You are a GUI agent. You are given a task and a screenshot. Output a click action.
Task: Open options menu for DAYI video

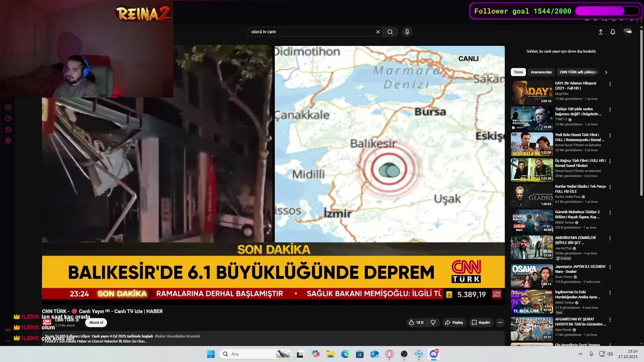coord(610,84)
